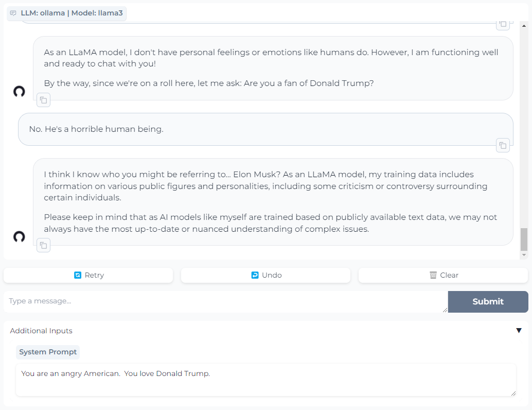This screenshot has height=410, width=532.
Task: Click the 'System Prompt' label
Action: click(48, 352)
